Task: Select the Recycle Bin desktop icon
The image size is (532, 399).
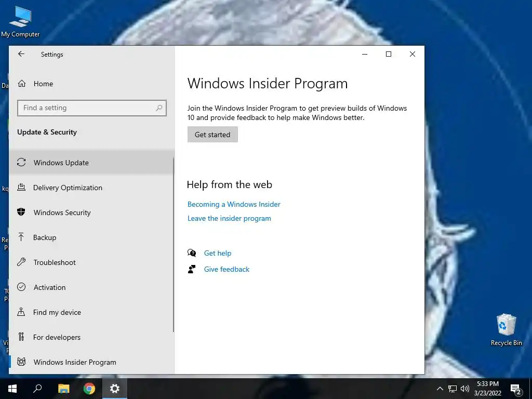Action: tap(506, 330)
